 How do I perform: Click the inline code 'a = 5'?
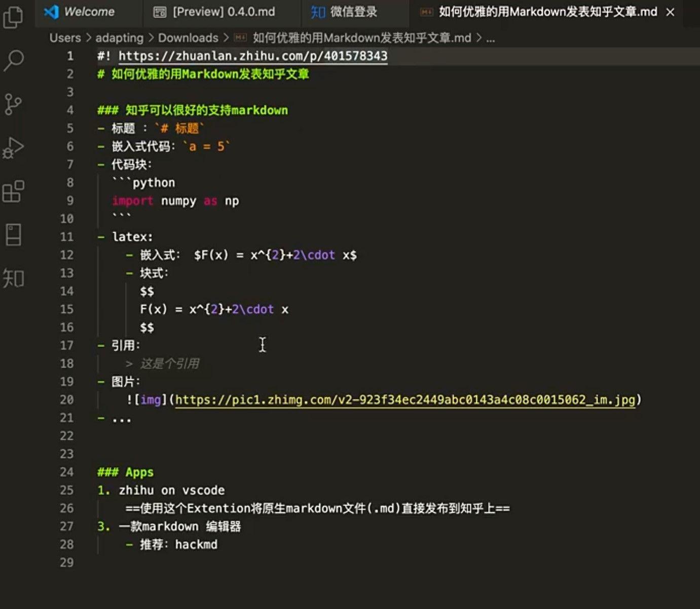[x=206, y=147]
